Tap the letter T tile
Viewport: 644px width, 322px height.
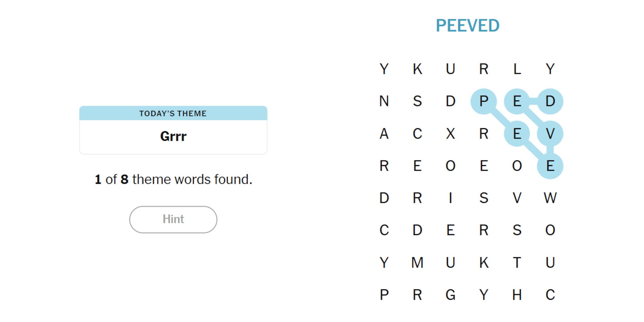(517, 262)
